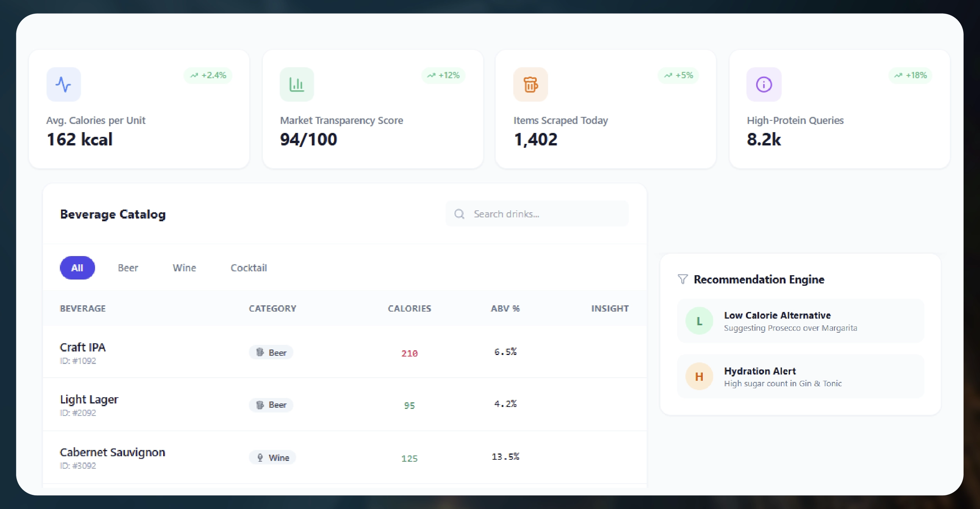Click the +18% trend badge
This screenshot has width=980, height=509.
(x=911, y=75)
